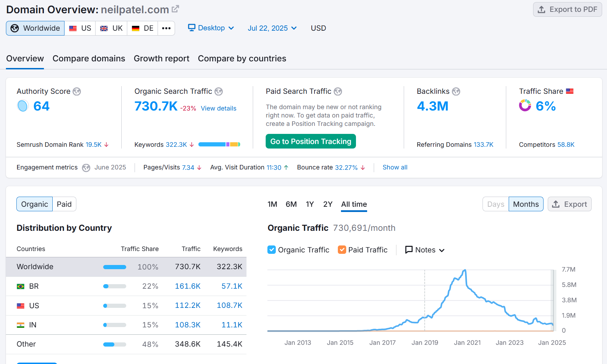Click Show all engagement metrics
607x364 pixels.
(395, 167)
